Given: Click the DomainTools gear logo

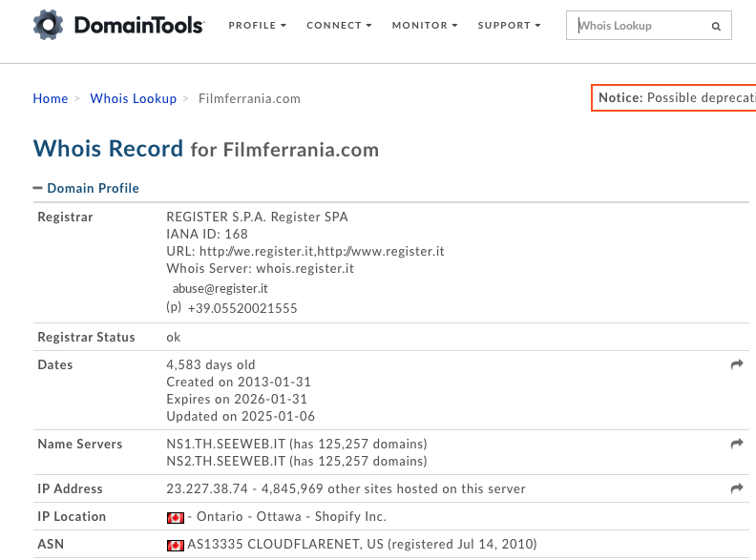Looking at the screenshot, I should pos(49,25).
